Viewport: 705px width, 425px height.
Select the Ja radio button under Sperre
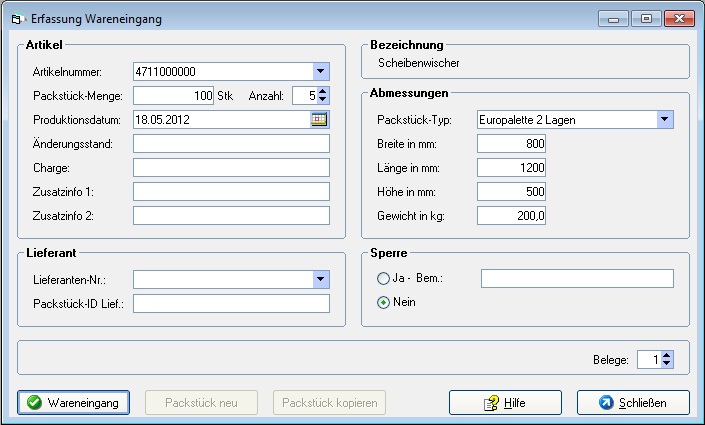383,278
